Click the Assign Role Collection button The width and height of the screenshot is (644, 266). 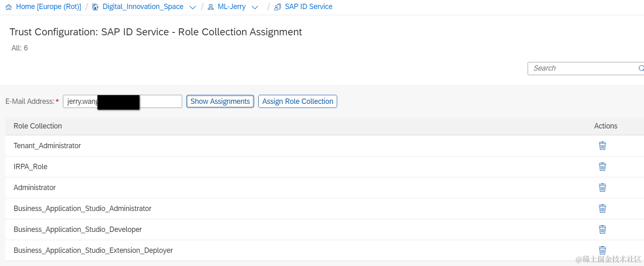tap(298, 101)
